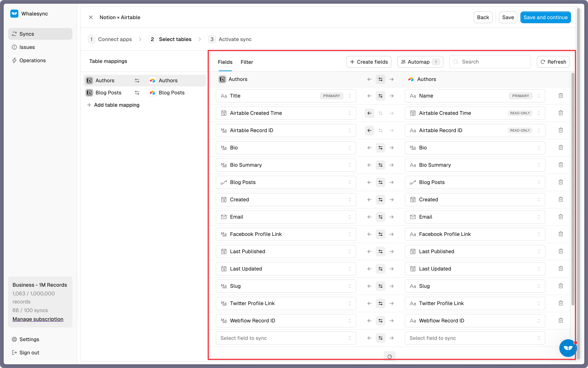The width and height of the screenshot is (588, 368).
Task: Open the Notion Last Updated dropdown
Action: tap(286, 269)
